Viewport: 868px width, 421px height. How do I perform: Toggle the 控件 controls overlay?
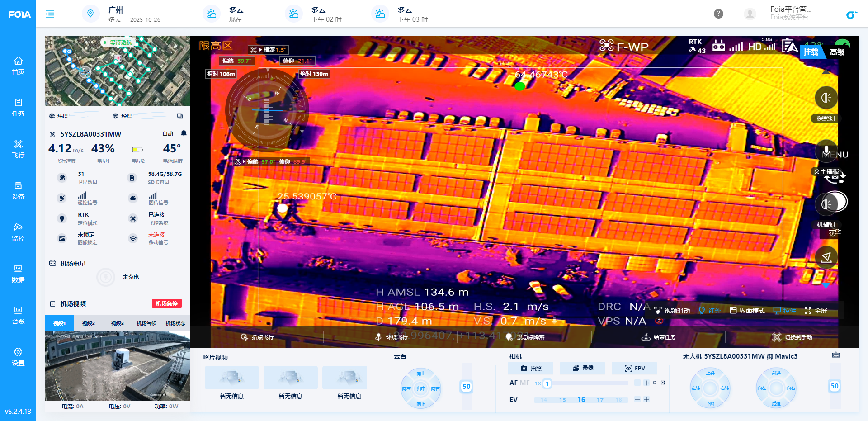tap(784, 311)
